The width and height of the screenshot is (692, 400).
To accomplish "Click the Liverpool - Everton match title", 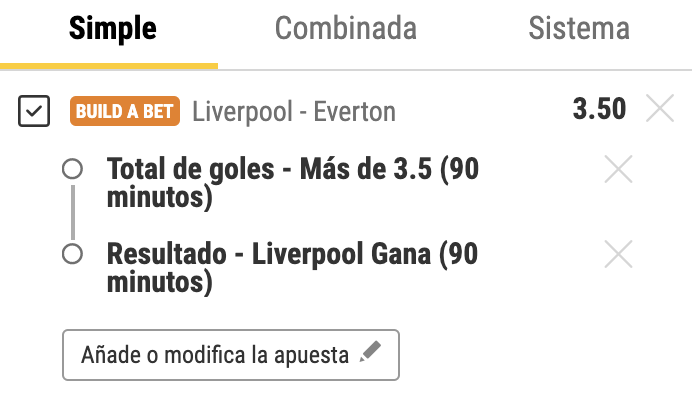I will point(293,111).
